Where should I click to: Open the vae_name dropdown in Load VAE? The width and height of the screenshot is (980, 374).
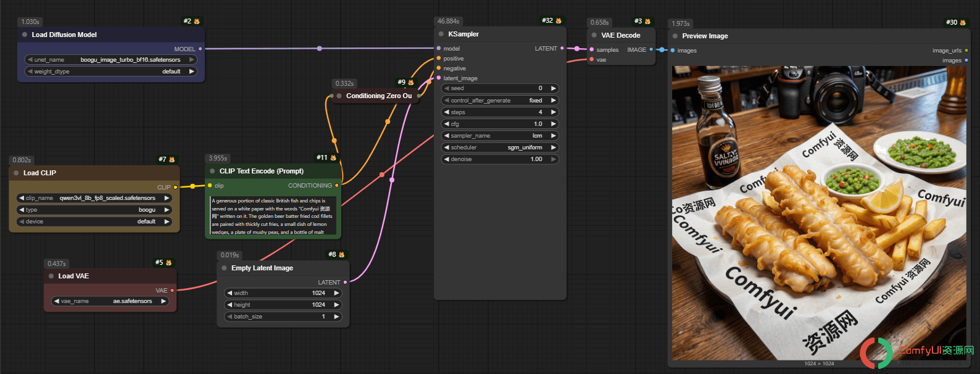pyautogui.click(x=110, y=301)
